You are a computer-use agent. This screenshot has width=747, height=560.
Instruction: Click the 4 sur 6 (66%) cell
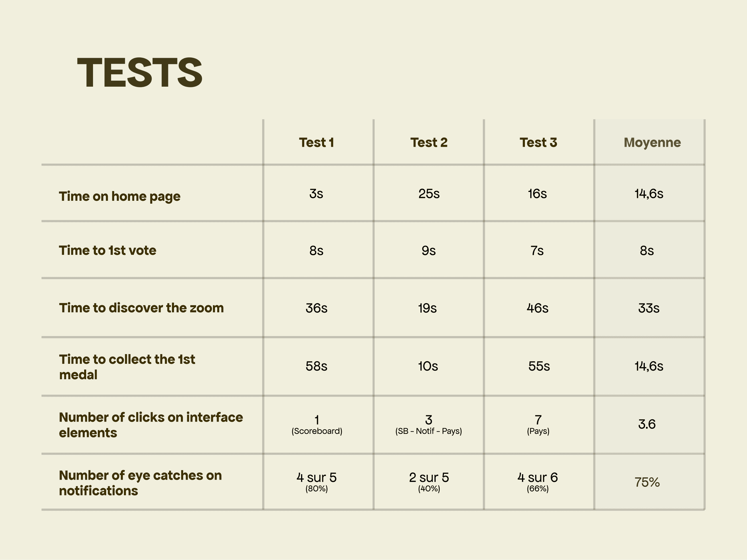point(537,482)
